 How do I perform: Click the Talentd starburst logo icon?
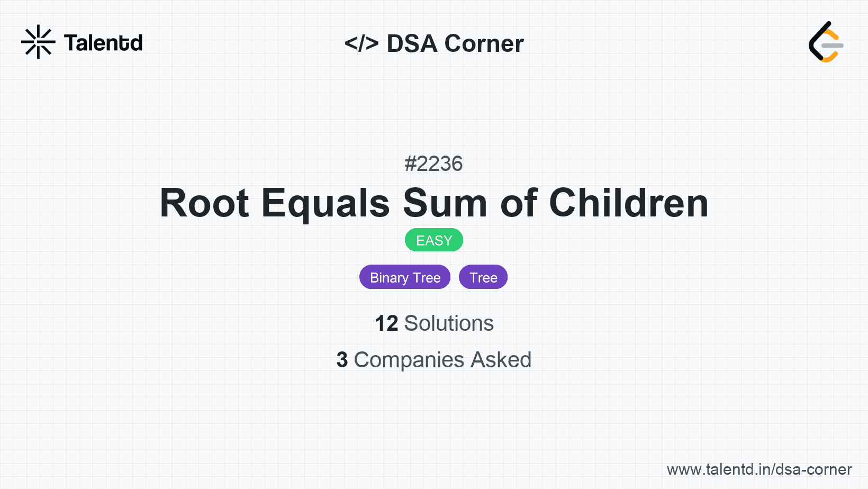pyautogui.click(x=38, y=42)
